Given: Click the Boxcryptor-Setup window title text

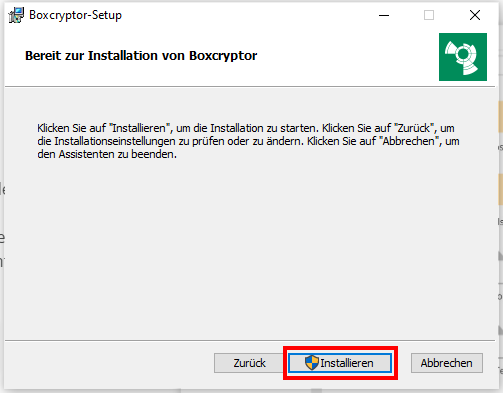Looking at the screenshot, I should pyautogui.click(x=75, y=15).
